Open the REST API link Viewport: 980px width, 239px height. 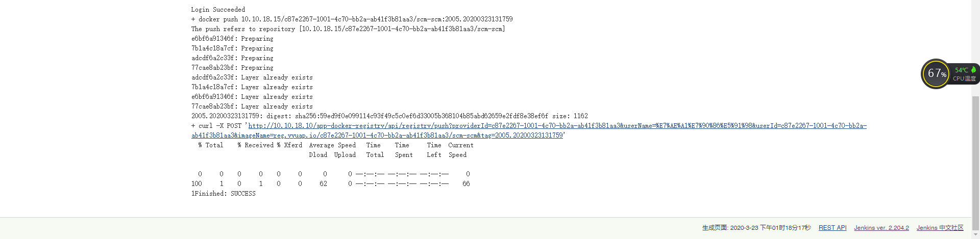tap(832, 228)
